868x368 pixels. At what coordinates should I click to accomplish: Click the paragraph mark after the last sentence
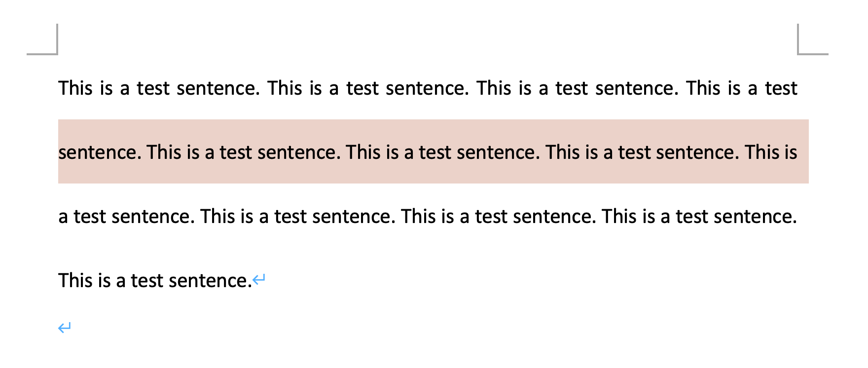tap(259, 280)
